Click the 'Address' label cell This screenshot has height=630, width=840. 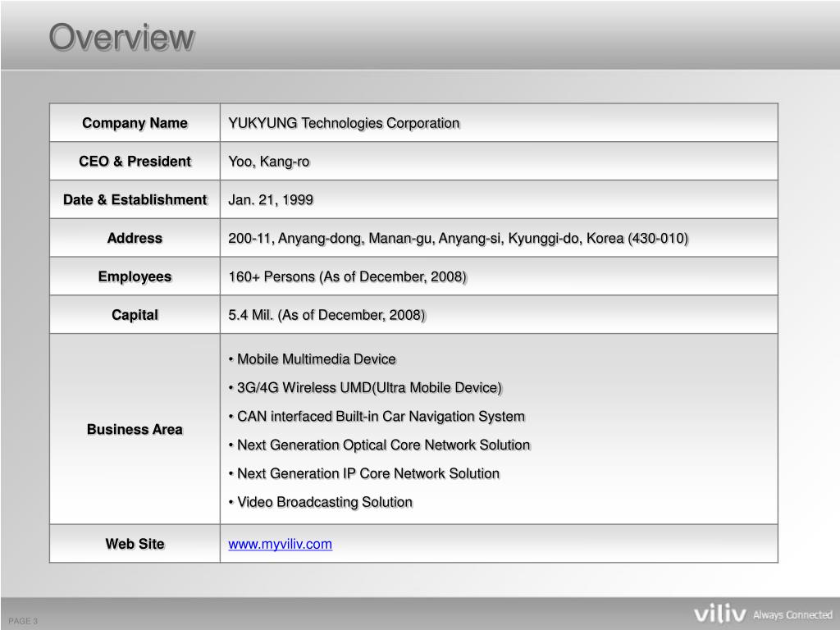[x=135, y=238]
